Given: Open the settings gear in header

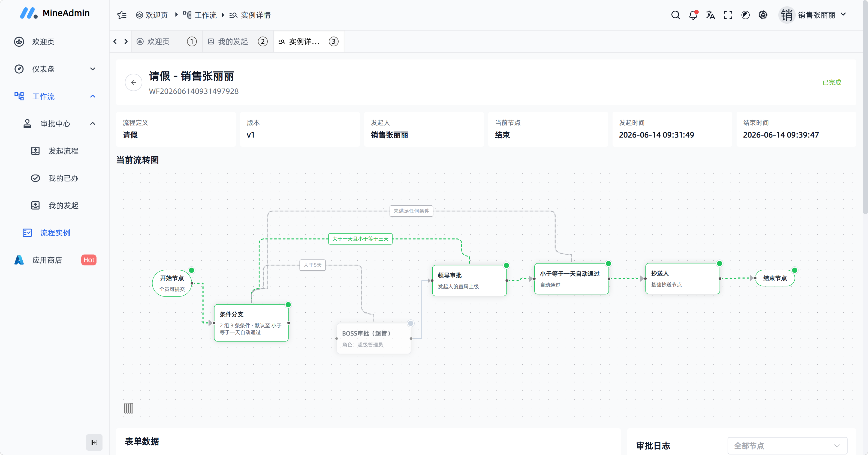Looking at the screenshot, I should point(763,15).
